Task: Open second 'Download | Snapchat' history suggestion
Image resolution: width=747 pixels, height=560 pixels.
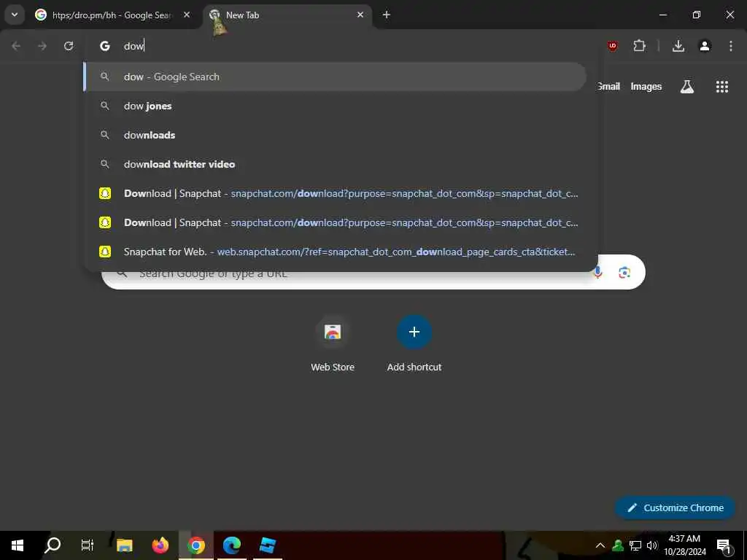Action: click(335, 222)
